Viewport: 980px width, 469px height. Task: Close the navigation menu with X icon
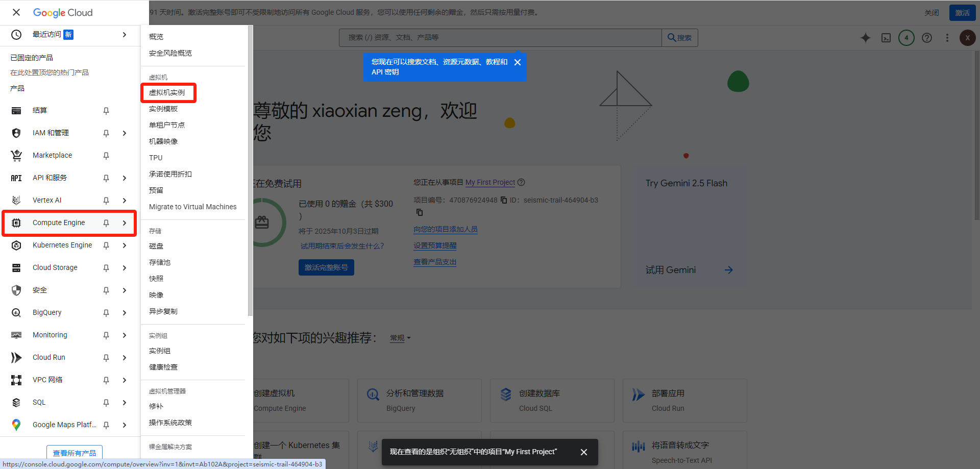point(16,12)
